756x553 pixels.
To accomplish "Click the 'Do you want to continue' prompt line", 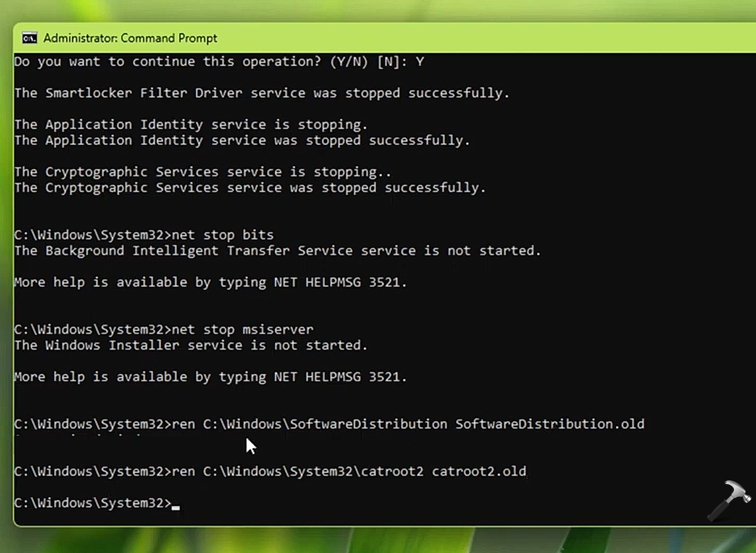I will 219,62.
